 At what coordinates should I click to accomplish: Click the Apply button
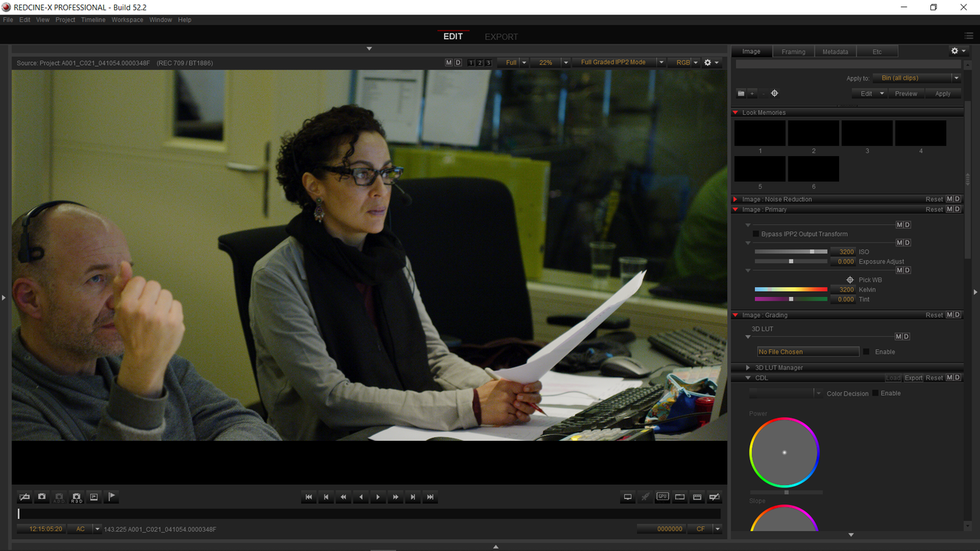click(x=942, y=93)
